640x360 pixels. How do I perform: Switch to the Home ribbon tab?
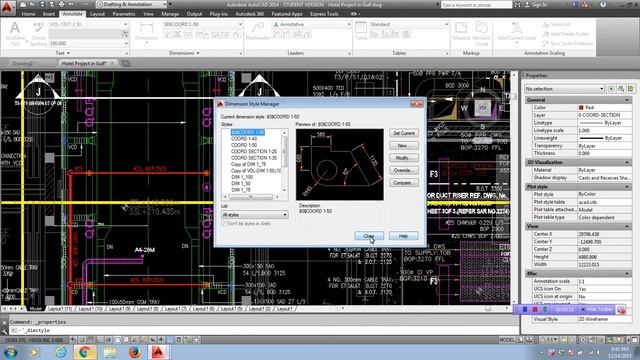[28, 14]
